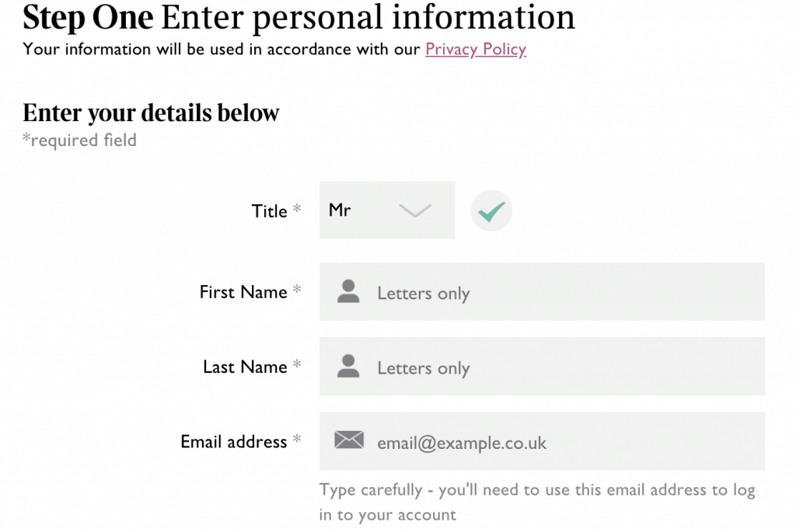Click the person icon in First Name field
Viewport: 796px width, 532px height.
348,292
